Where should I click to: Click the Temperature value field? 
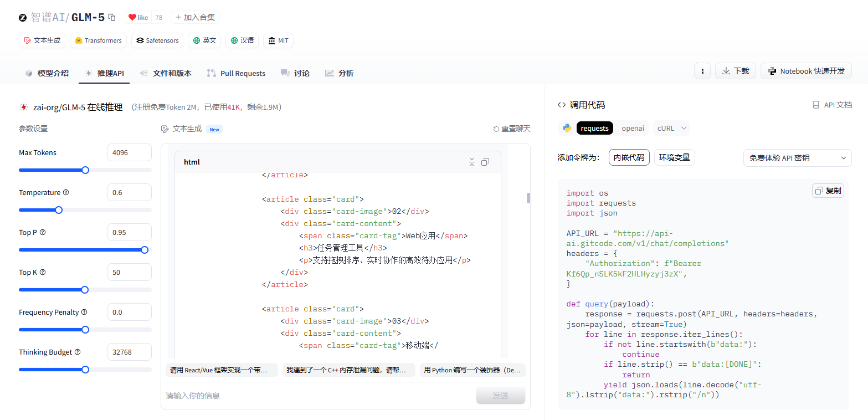[x=130, y=192]
